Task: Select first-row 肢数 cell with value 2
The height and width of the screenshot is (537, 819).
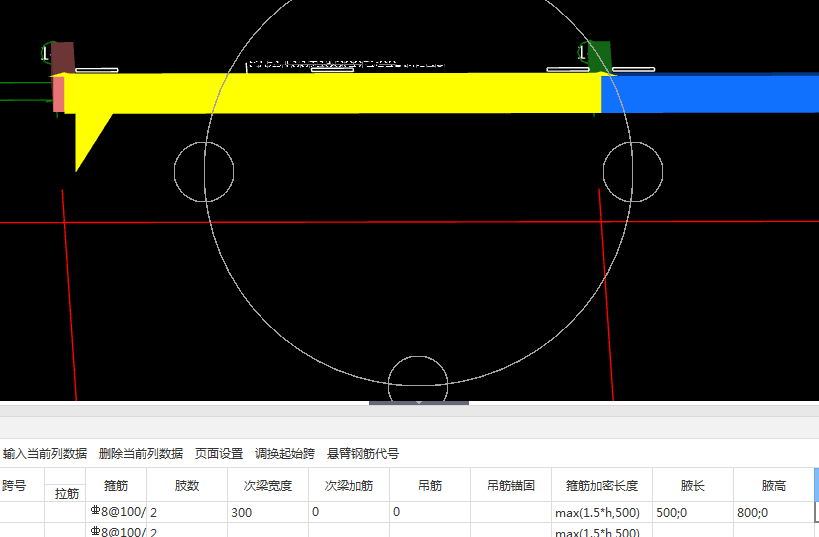Action: tap(187, 512)
